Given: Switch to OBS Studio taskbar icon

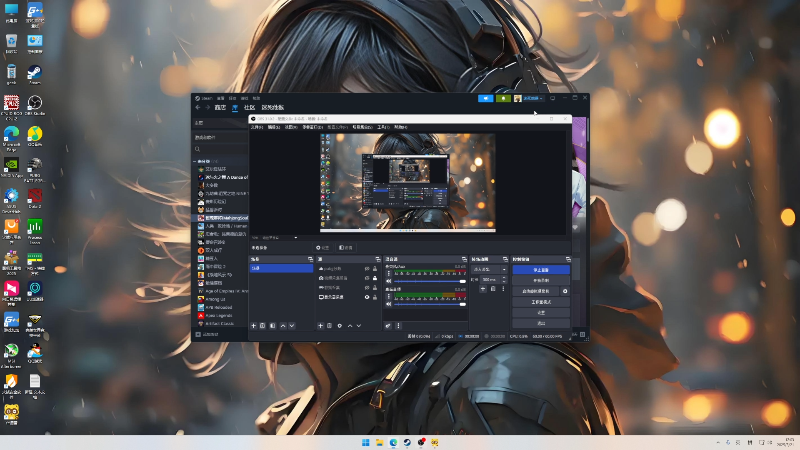Looking at the screenshot, I should pos(421,442).
